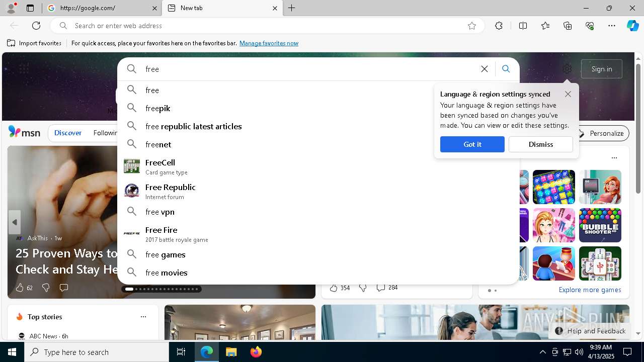This screenshot has height=362, width=644.
Task: Open the colorful gem match game
Action: pos(554,187)
